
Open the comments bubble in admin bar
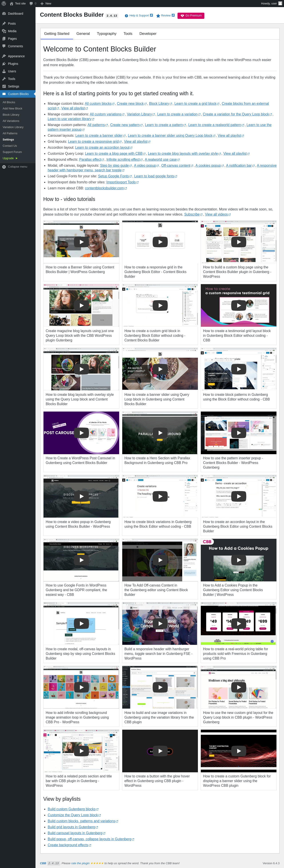(33, 3)
